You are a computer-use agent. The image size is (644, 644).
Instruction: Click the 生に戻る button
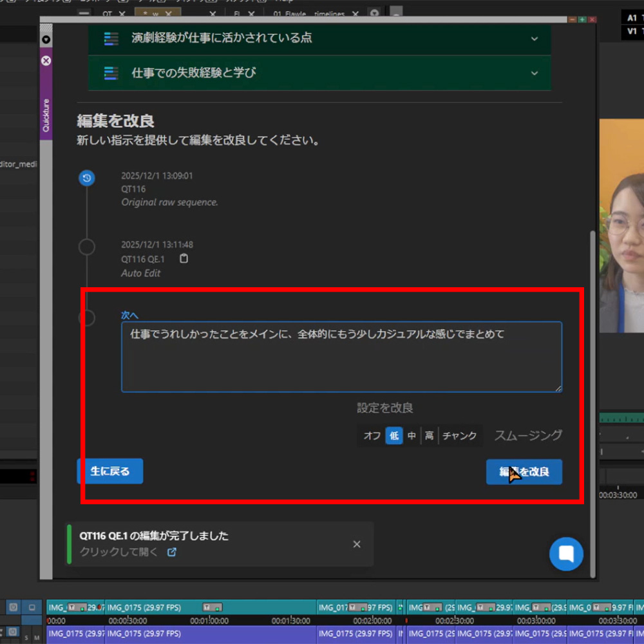click(x=109, y=471)
